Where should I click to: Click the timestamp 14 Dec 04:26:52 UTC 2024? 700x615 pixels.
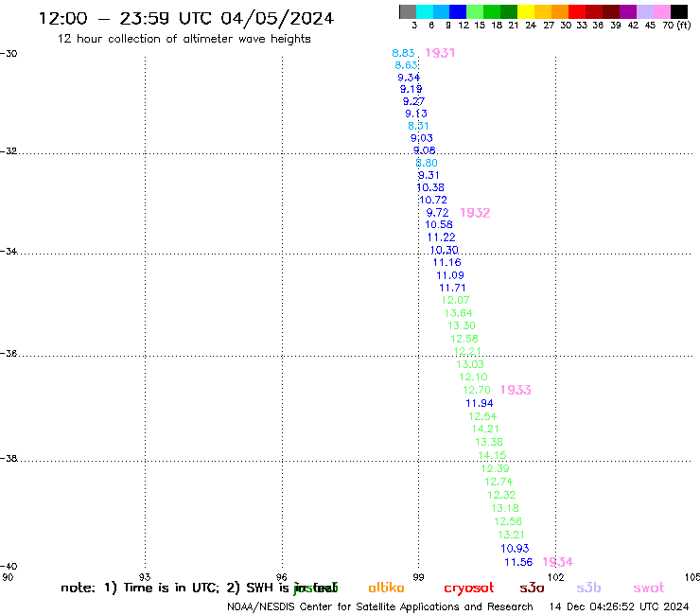tap(620, 607)
